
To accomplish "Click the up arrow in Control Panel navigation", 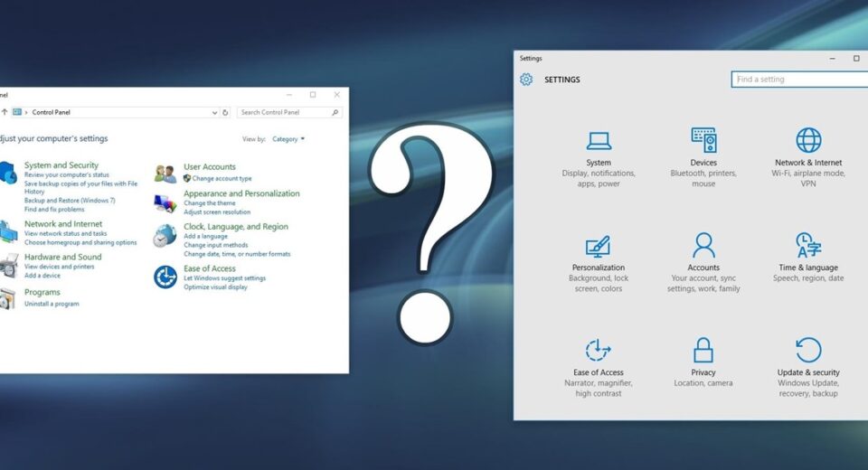I will coord(5,112).
